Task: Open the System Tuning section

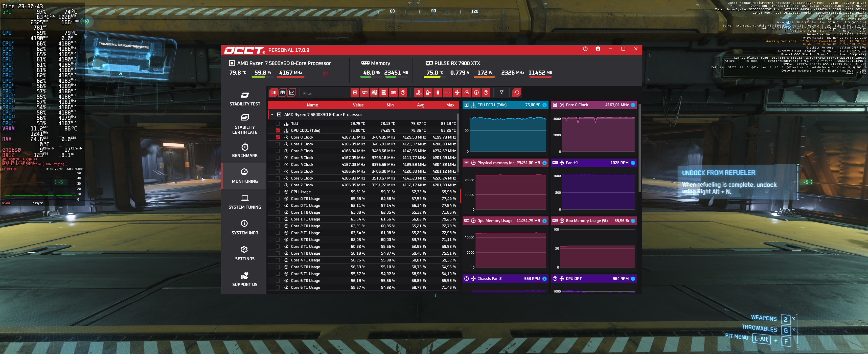Action: pyautogui.click(x=245, y=202)
